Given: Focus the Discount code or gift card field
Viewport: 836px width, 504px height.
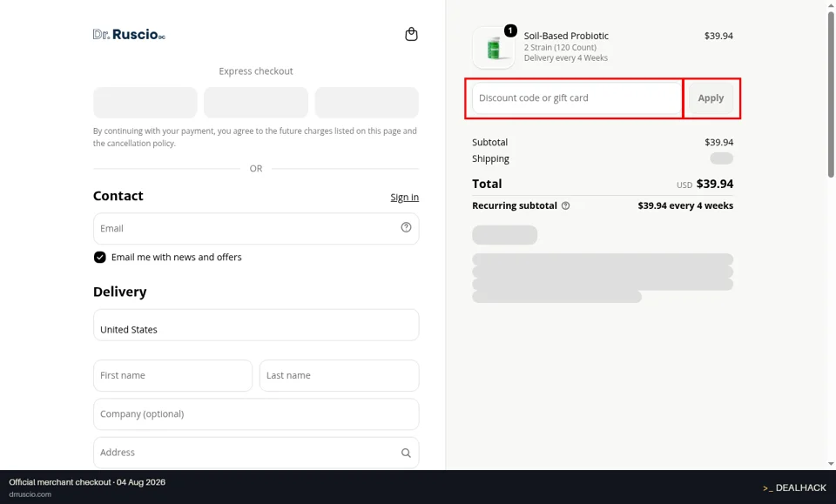Looking at the screenshot, I should tap(576, 98).
